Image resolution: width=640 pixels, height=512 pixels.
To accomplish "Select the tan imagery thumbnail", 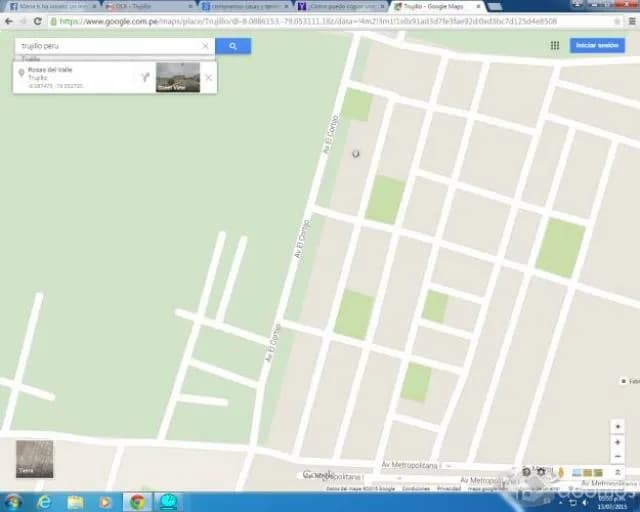I will tap(587, 473).
